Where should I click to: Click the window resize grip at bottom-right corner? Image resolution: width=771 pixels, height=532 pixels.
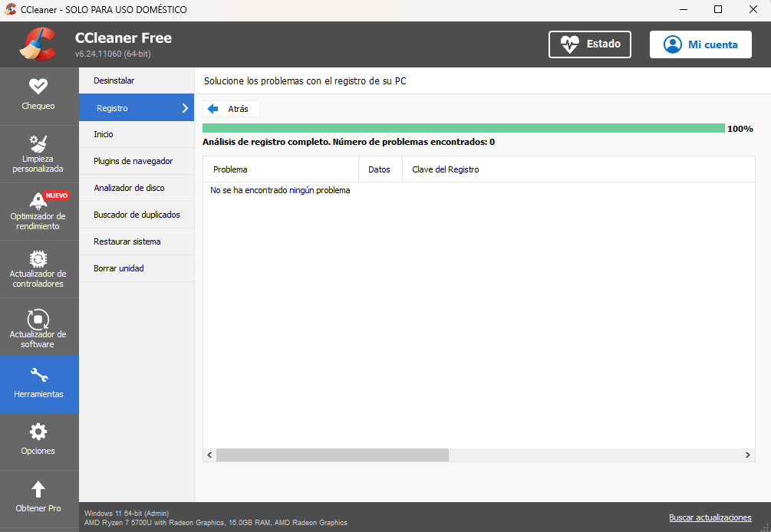[765, 527]
